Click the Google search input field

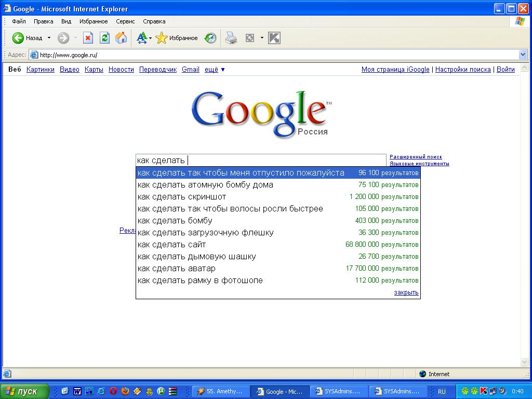coord(261,160)
